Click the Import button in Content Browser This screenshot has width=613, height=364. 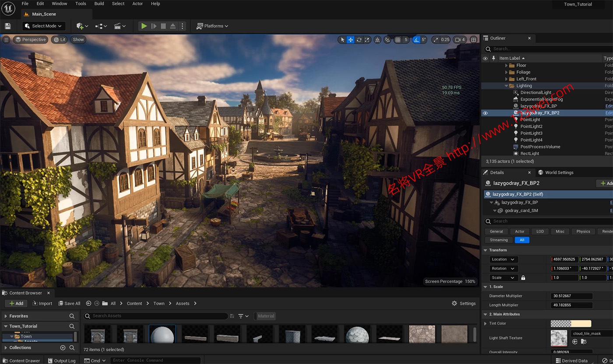(x=42, y=304)
